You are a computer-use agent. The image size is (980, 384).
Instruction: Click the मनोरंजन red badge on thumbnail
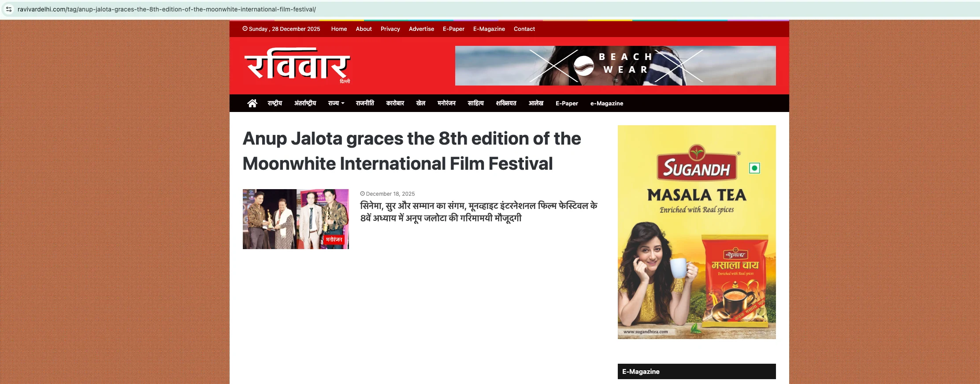(x=334, y=239)
